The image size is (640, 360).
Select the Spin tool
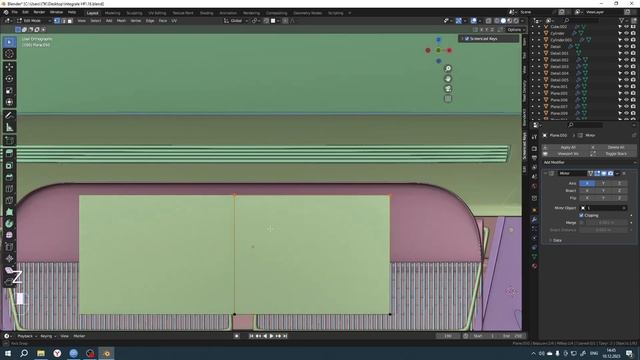9,224
